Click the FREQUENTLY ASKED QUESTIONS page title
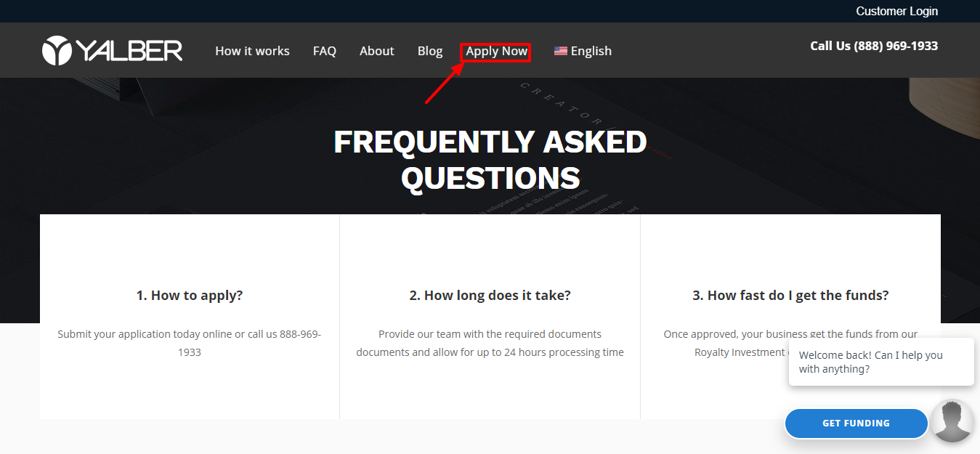This screenshot has height=454, width=980. (490, 160)
